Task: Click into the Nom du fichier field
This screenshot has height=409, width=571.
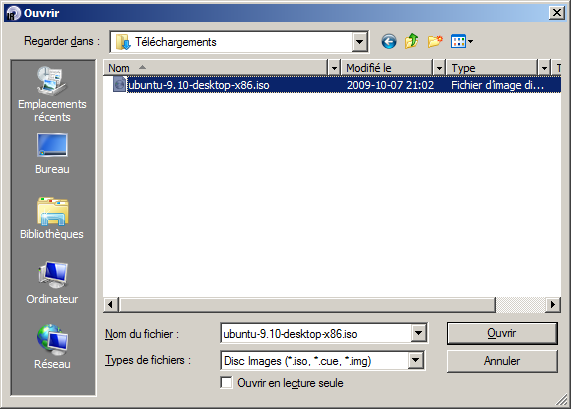Action: [x=316, y=333]
